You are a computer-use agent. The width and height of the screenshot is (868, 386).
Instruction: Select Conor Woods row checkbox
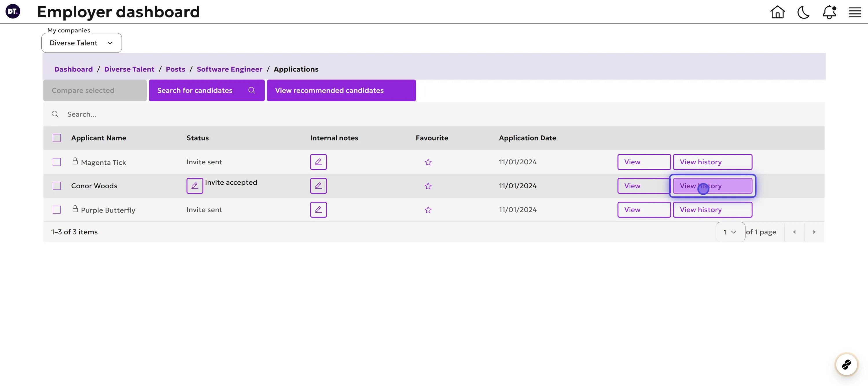(x=57, y=186)
